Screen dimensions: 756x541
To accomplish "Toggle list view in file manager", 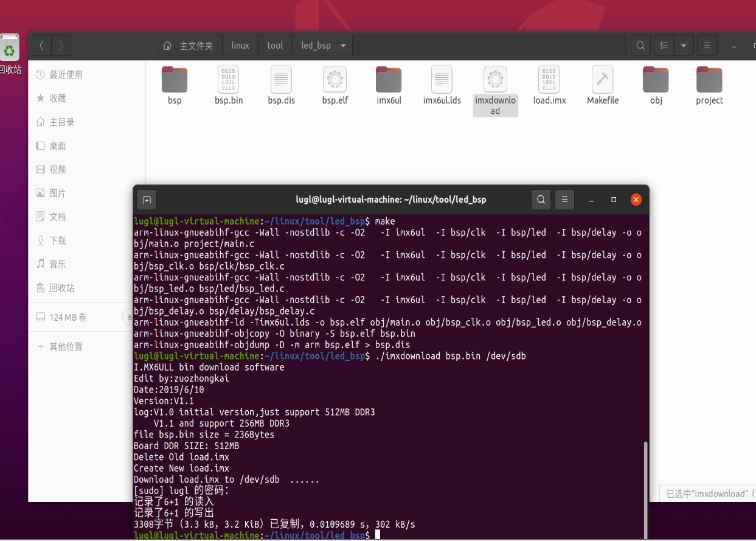I will [664, 46].
